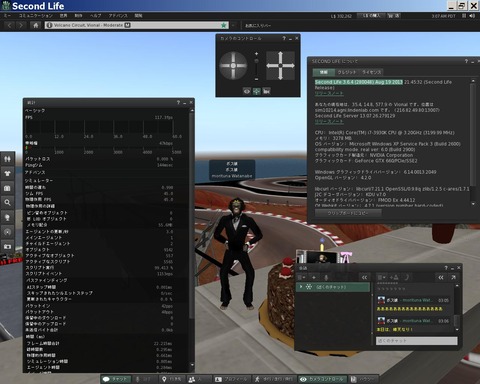The height and width of the screenshot is (384, 480).
Task: Zoom out with camera minus button
Action: pos(256,79)
